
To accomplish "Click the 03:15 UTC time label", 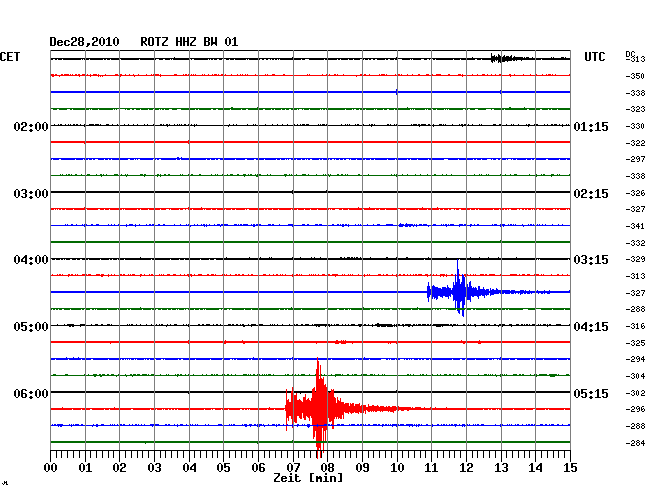I will pyautogui.click(x=591, y=260).
